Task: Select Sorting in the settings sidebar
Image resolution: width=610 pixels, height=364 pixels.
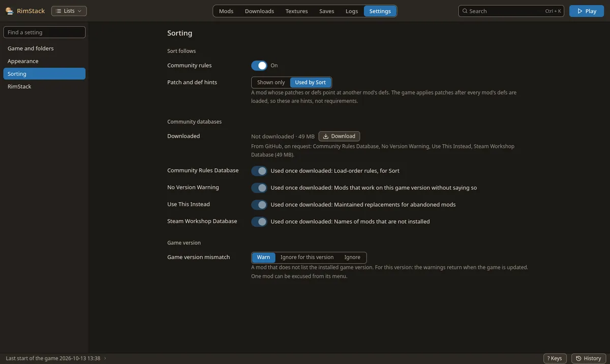Action: point(44,74)
